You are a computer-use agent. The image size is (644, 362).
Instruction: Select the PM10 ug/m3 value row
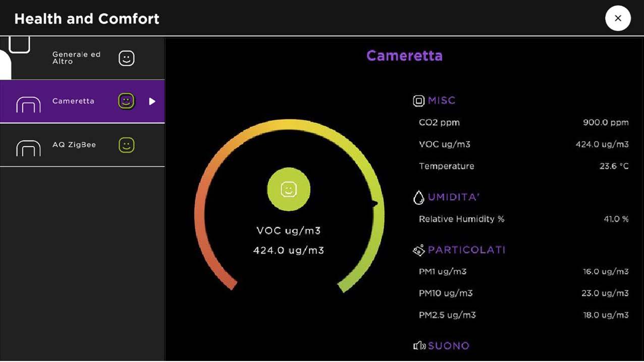click(523, 293)
